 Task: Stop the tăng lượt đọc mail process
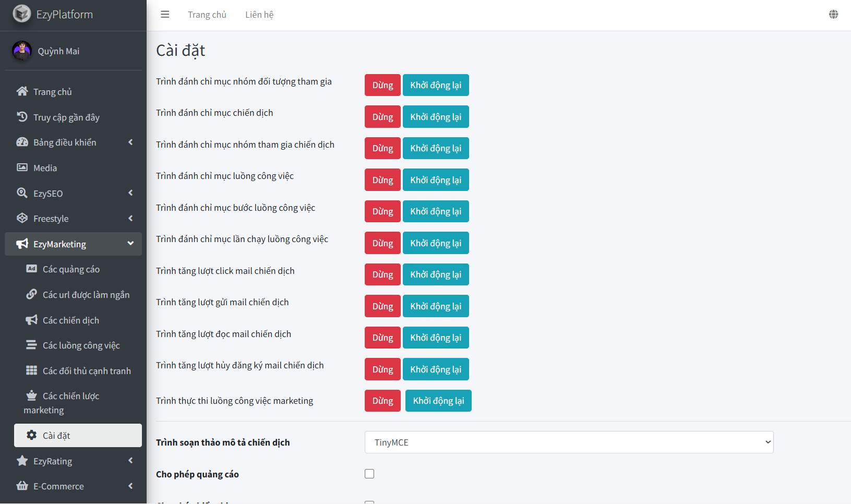click(x=382, y=338)
